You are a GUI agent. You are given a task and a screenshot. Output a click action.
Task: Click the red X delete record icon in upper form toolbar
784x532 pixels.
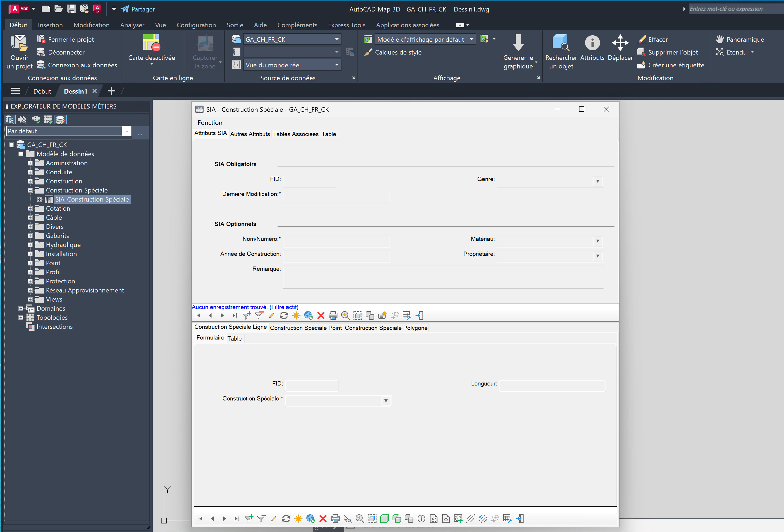[321, 315]
